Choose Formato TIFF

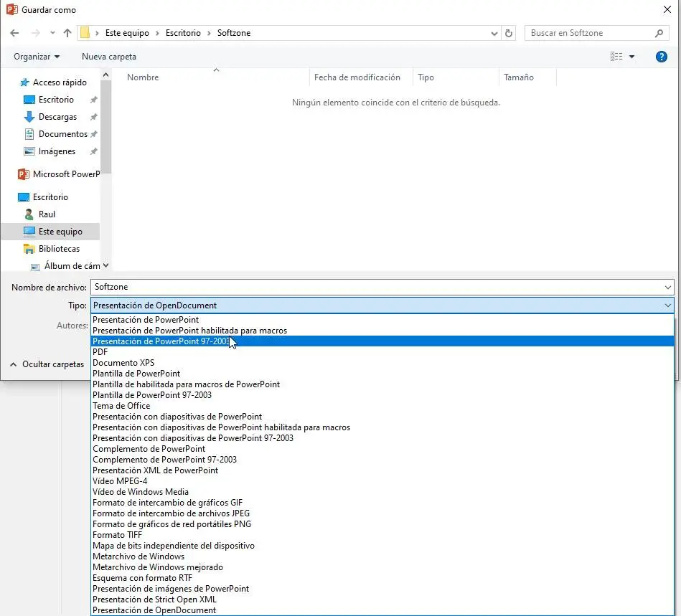(x=382, y=535)
